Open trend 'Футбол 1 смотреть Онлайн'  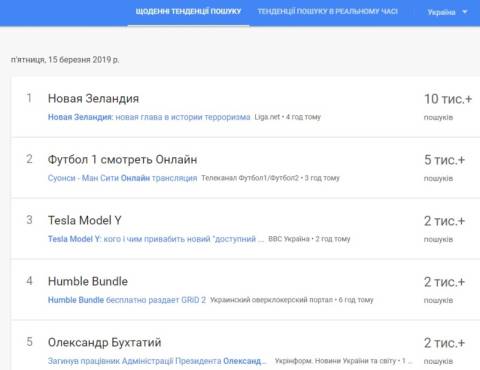122,159
